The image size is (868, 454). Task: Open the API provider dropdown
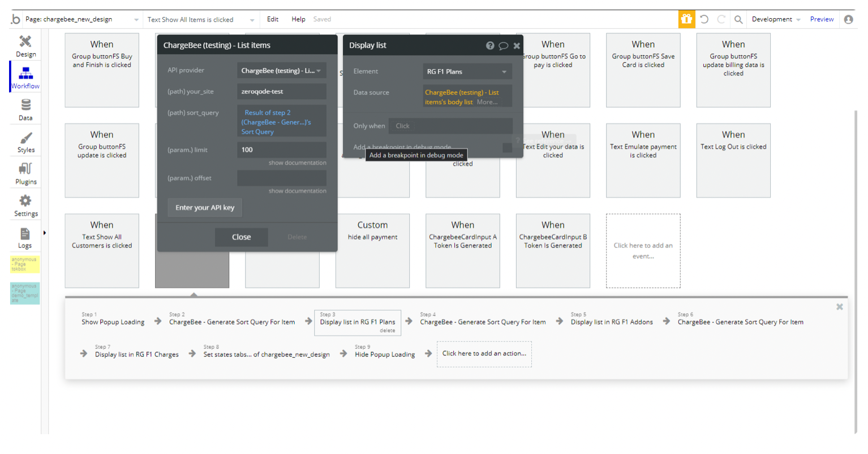[x=281, y=71]
